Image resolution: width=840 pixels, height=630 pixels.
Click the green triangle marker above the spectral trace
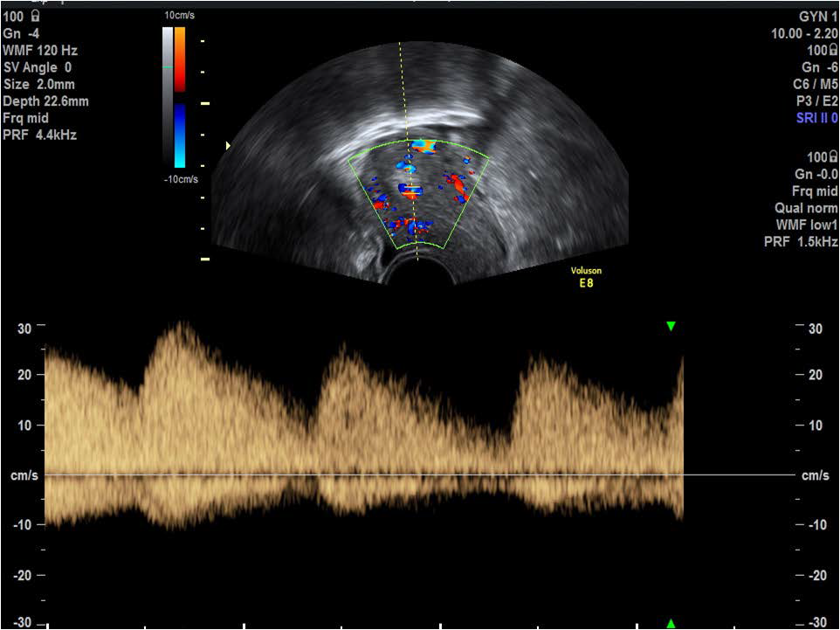tap(670, 325)
